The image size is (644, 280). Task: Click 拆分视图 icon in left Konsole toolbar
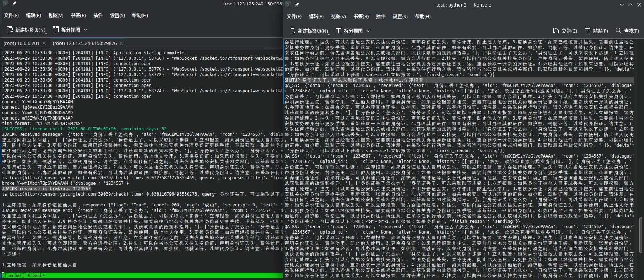coord(56,29)
